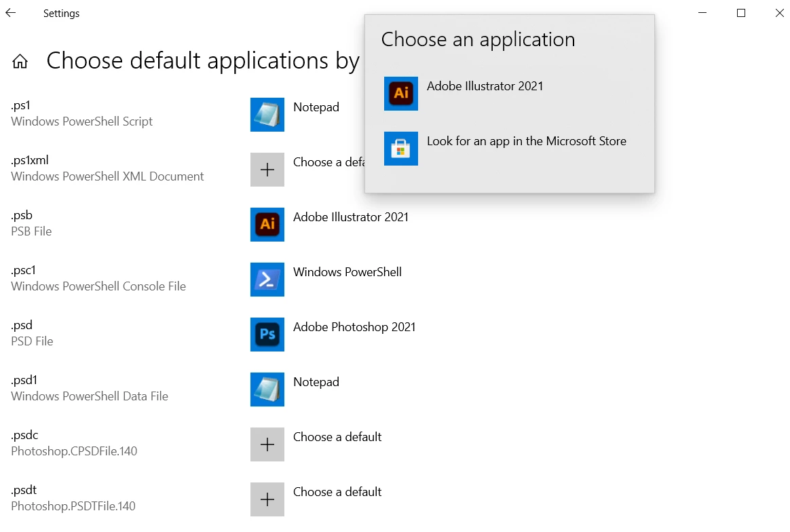Click the plus icon for .psdt

(x=267, y=499)
